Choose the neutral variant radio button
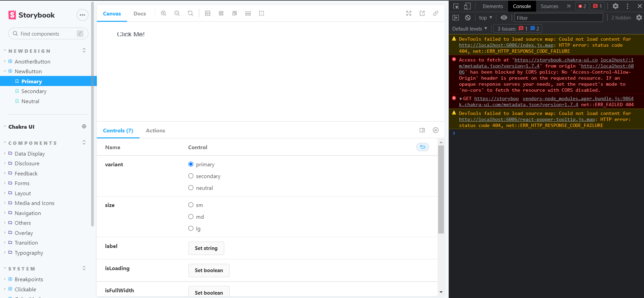The image size is (644, 298). 191,188
